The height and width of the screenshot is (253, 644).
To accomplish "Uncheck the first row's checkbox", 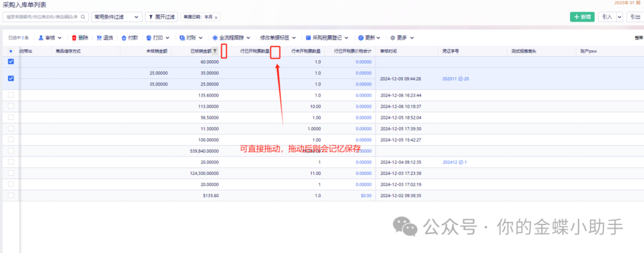I will click(11, 61).
